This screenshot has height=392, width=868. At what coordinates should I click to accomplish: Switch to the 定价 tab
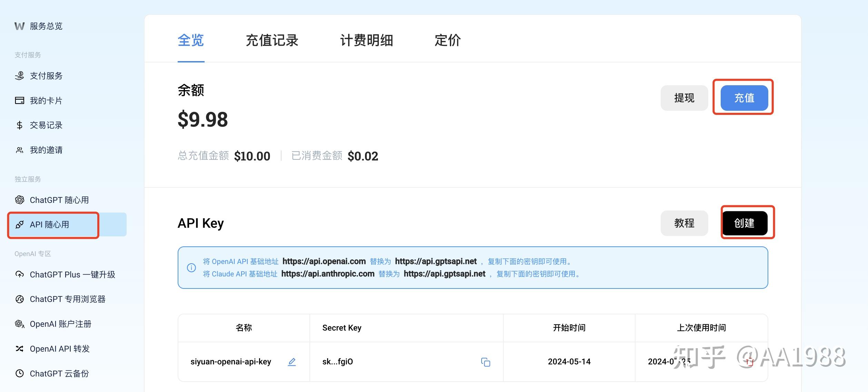point(447,41)
